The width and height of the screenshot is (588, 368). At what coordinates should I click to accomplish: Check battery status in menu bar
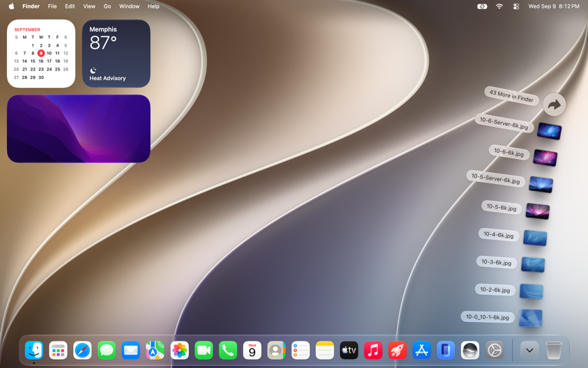pos(482,6)
